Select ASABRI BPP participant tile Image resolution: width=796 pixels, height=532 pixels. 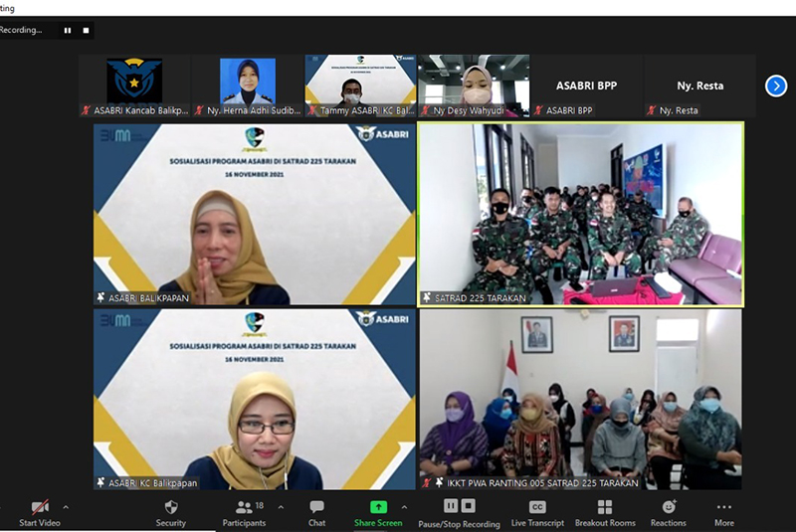click(x=587, y=86)
